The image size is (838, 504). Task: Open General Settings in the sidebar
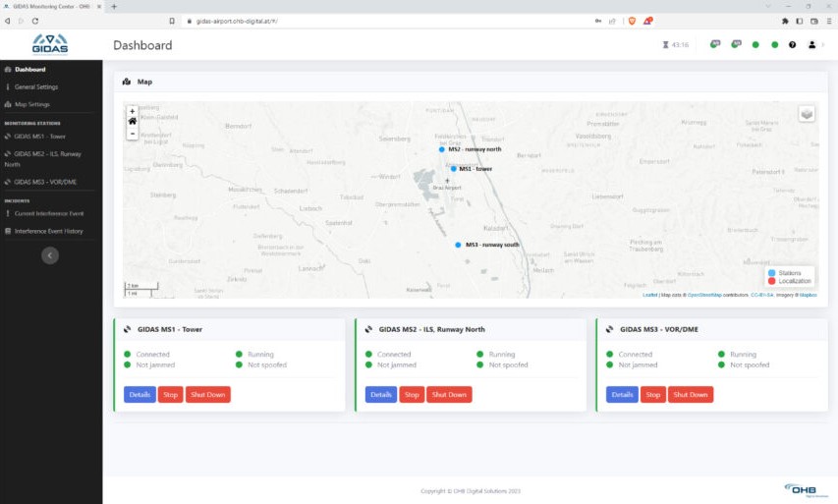35,86
